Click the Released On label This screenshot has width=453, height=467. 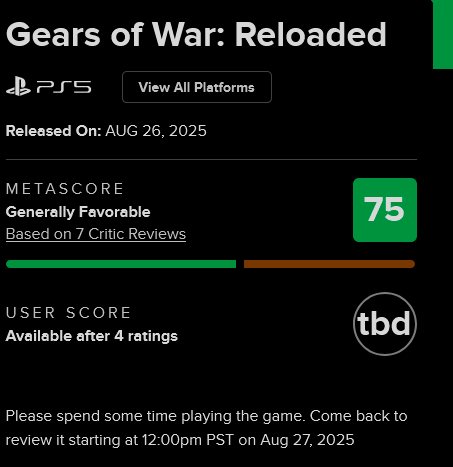click(x=53, y=131)
